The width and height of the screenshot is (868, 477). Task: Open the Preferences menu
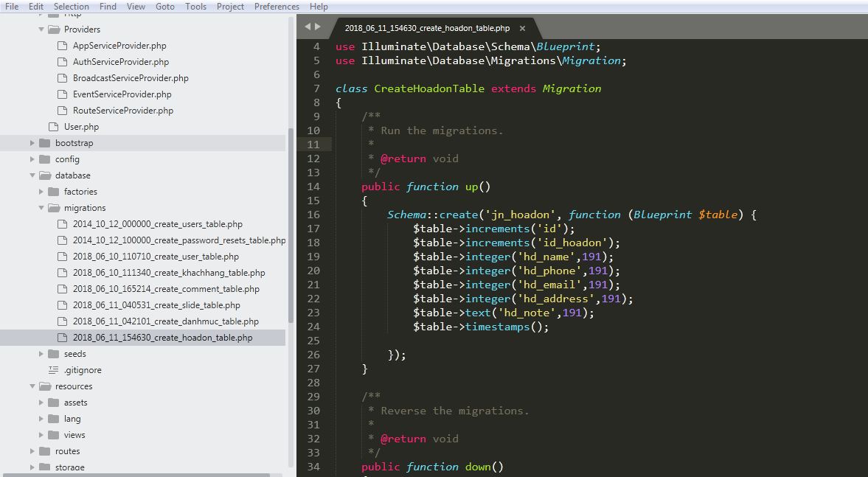coord(277,7)
